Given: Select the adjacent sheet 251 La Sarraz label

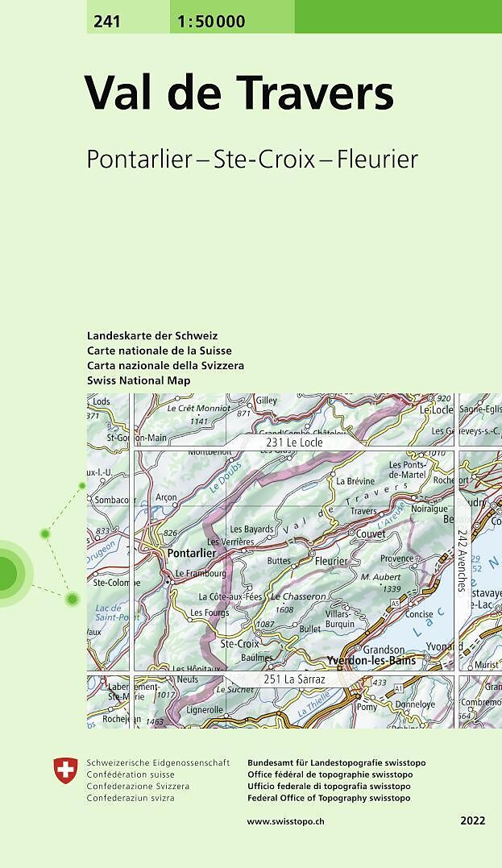Looking at the screenshot, I should coord(295,681).
